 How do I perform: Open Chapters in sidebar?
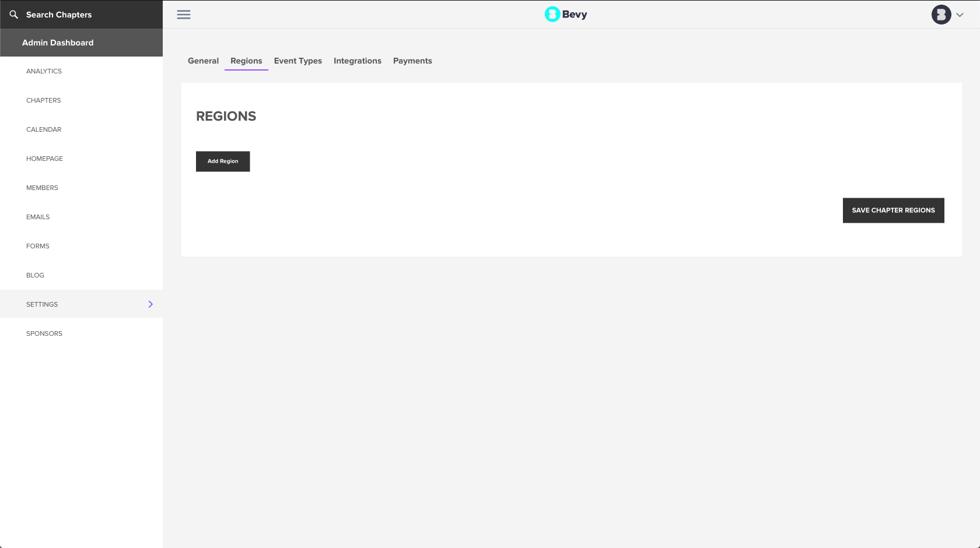click(x=82, y=100)
